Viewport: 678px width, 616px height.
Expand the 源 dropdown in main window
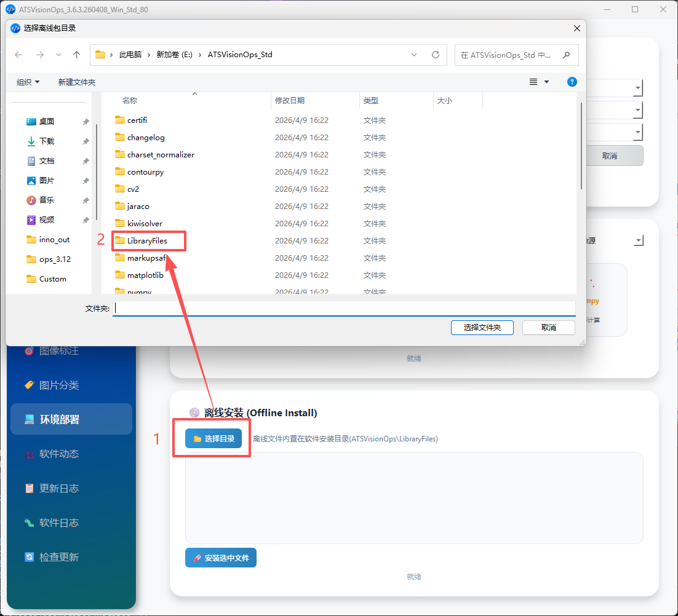pos(638,240)
